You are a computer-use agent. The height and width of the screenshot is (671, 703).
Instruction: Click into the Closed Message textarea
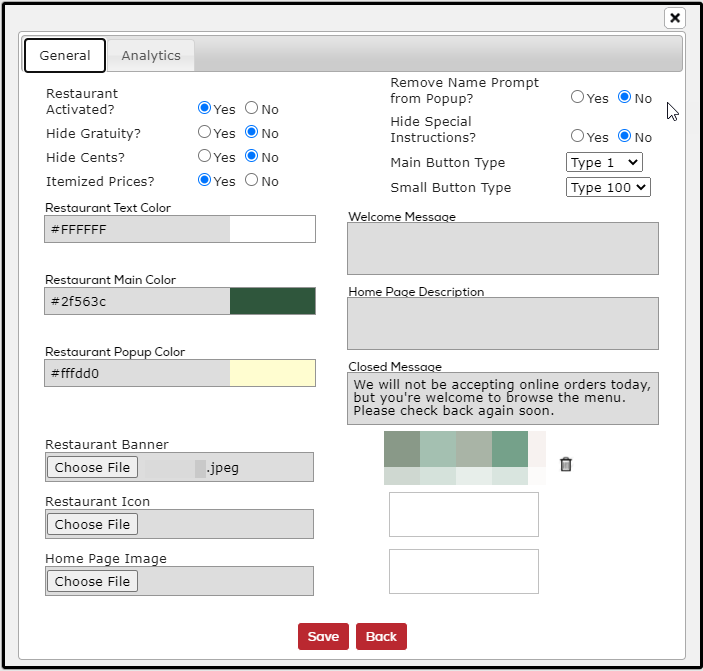(503, 398)
